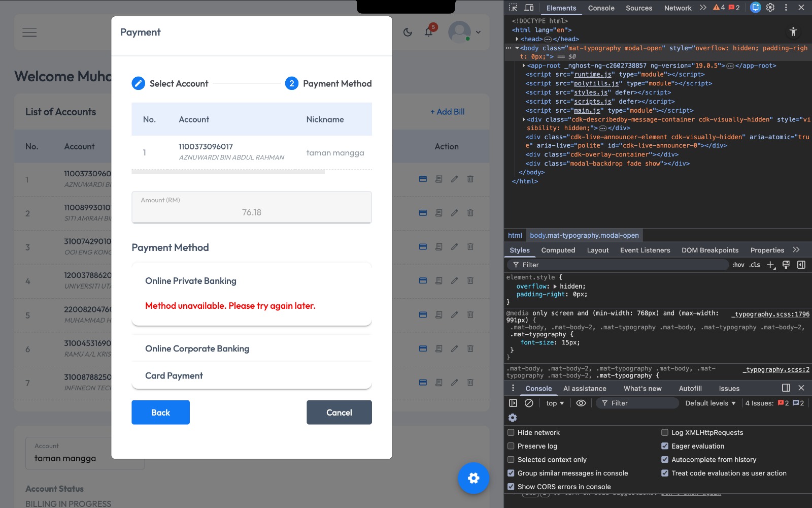Clear the console with the circle-slash icon

(529, 403)
